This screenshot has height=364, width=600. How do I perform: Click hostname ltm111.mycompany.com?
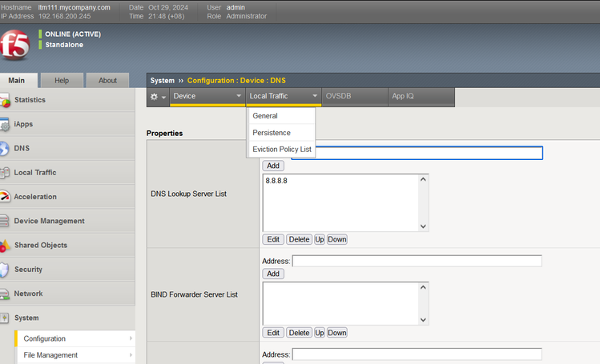click(x=74, y=7)
